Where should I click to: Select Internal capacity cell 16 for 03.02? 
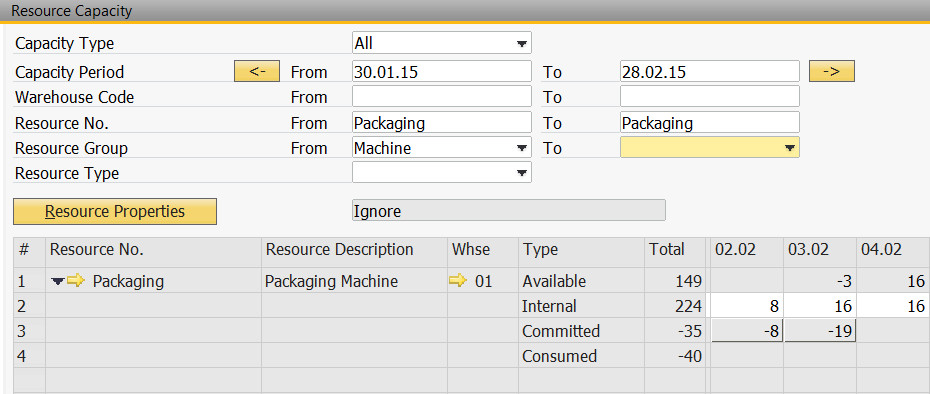[x=820, y=306]
